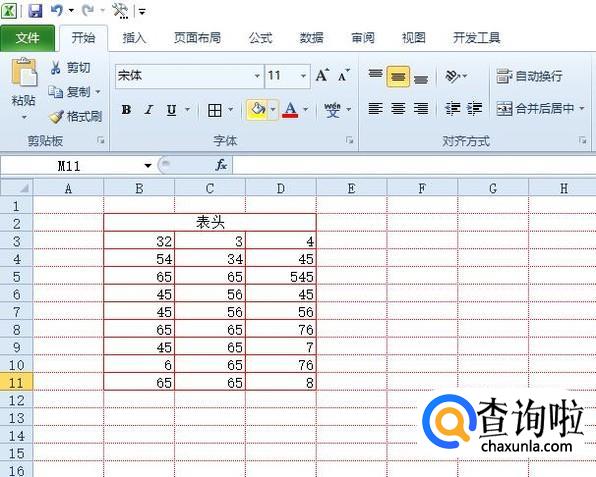This screenshot has height=477, width=596.
Task: Click the 自动换行 wrap text button
Action: 529,76
